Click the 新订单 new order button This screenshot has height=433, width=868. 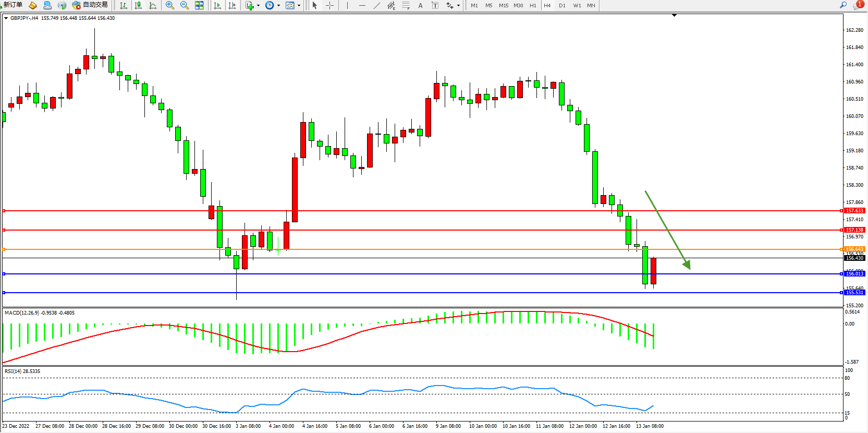coord(13,5)
